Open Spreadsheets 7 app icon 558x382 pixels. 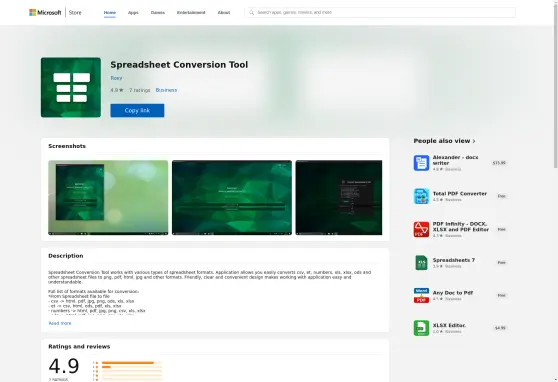[x=421, y=262]
